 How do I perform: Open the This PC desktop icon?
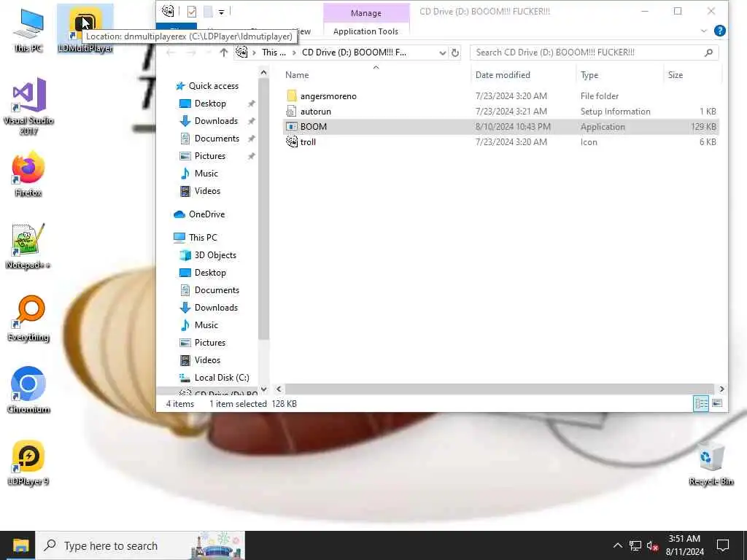click(28, 29)
